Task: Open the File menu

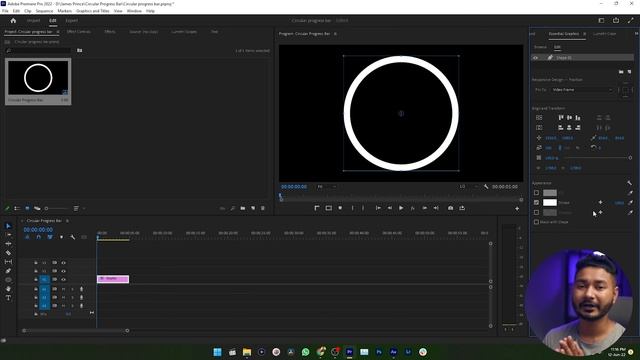Action: tap(5, 11)
